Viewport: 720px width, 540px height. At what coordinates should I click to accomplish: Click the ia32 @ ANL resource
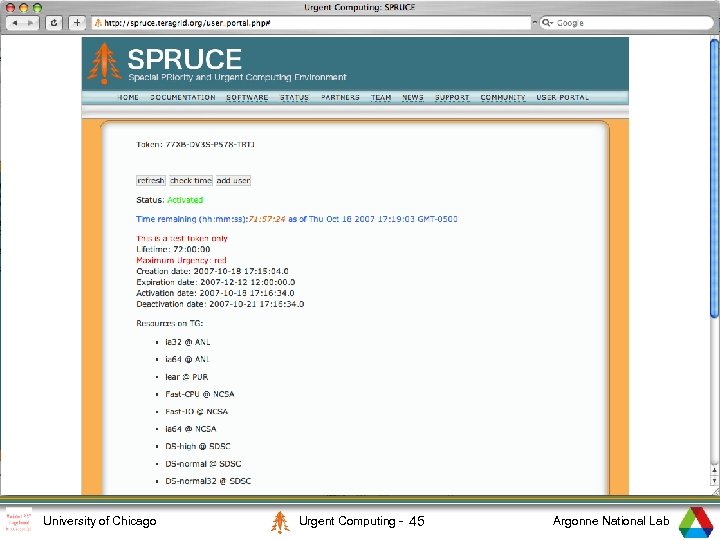pos(188,342)
